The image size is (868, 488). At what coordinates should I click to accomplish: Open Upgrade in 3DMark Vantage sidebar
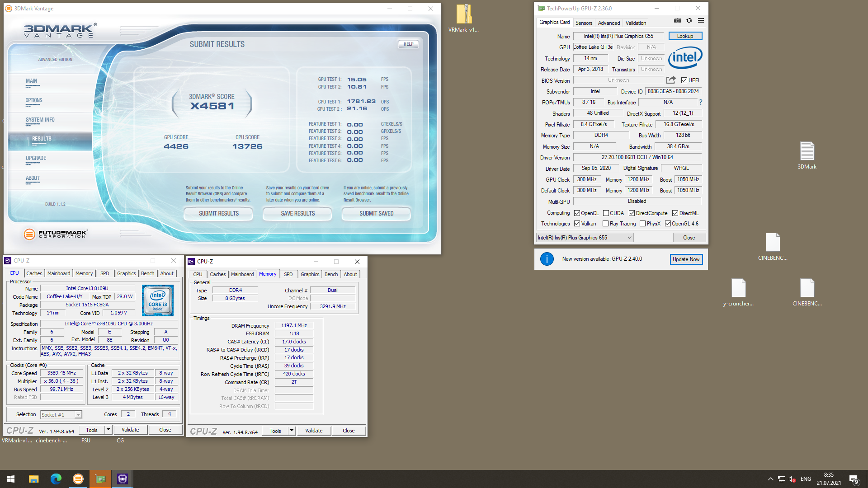(x=36, y=159)
